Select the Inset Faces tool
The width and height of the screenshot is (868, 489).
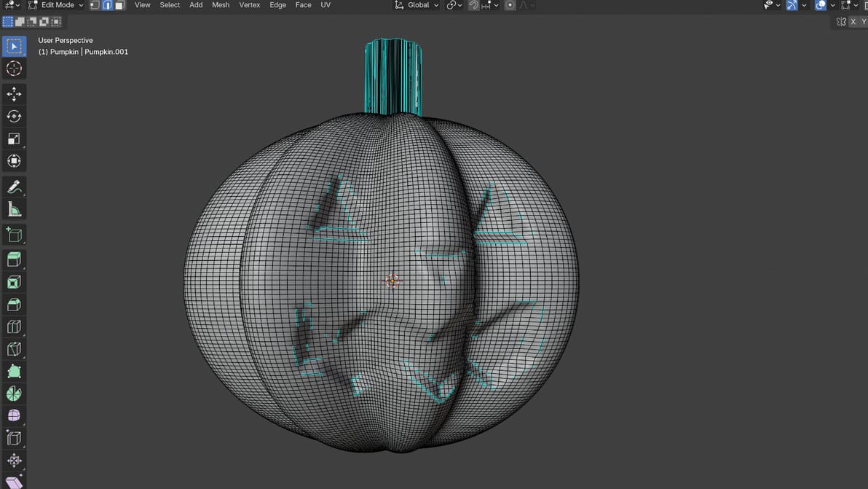[x=14, y=283]
